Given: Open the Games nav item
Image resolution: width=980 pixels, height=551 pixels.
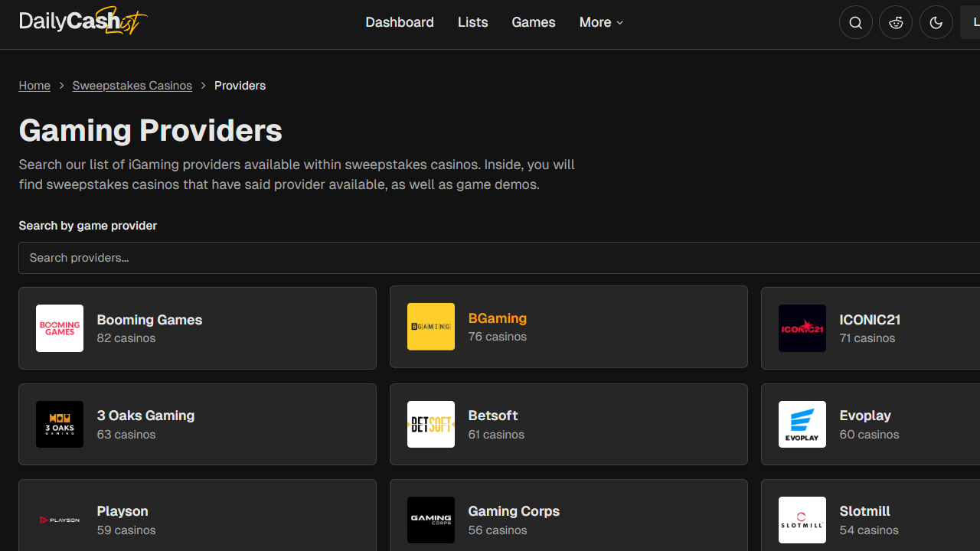Looking at the screenshot, I should coord(534,22).
